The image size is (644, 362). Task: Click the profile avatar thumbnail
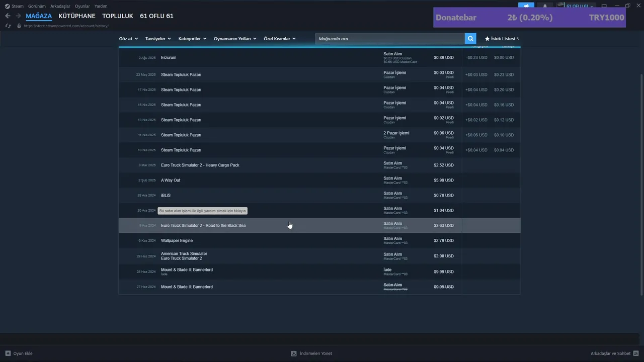tap(560, 6)
